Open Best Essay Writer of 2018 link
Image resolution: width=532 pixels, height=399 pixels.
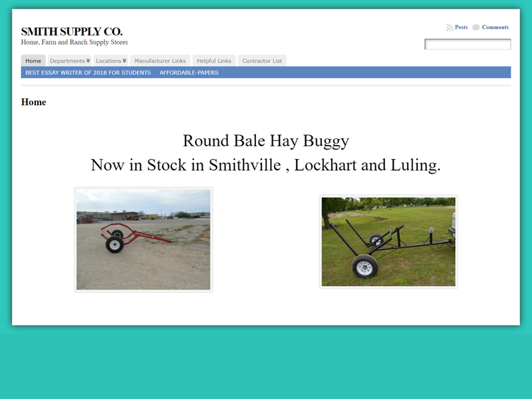pos(88,72)
